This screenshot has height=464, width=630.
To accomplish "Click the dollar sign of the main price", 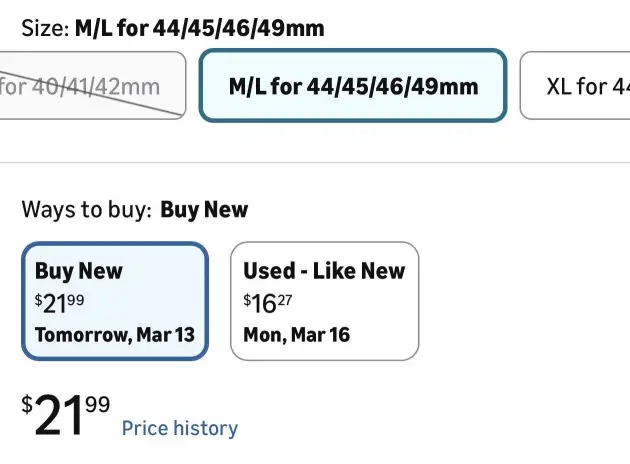I will coord(27,405).
